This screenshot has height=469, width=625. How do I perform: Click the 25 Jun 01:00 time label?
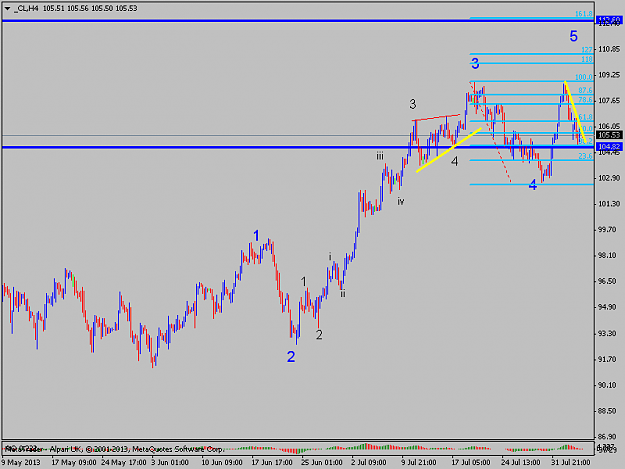coord(322,462)
